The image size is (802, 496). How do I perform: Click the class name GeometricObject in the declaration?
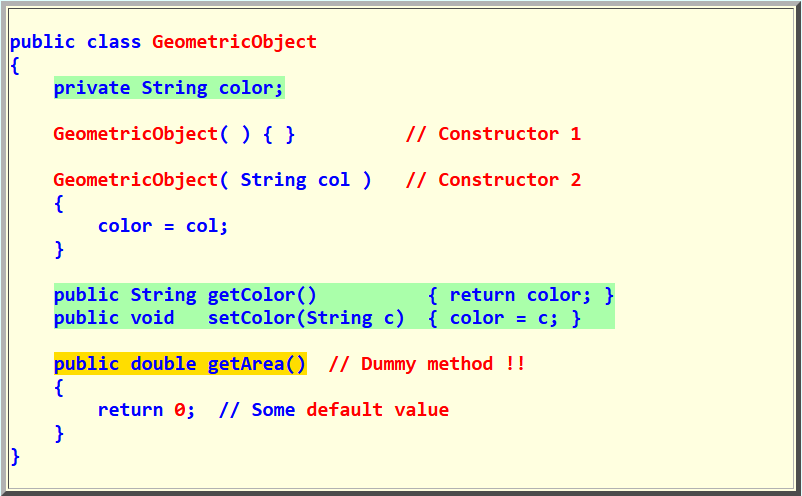pyautogui.click(x=234, y=42)
